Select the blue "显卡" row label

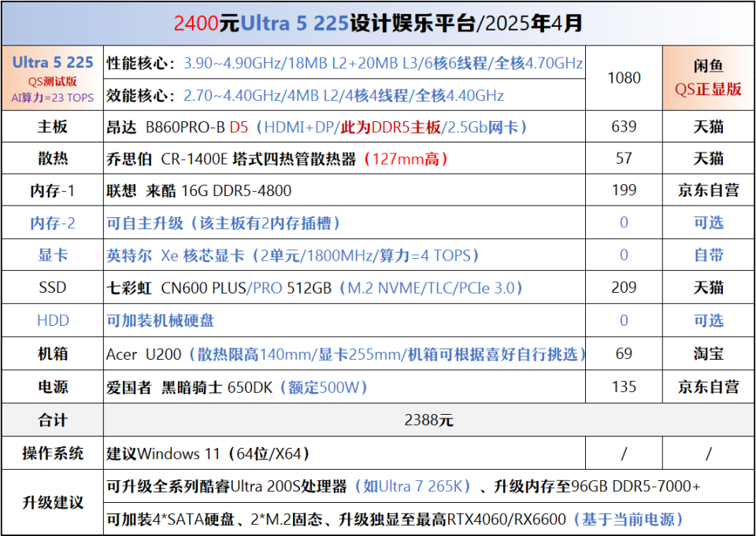[53, 255]
